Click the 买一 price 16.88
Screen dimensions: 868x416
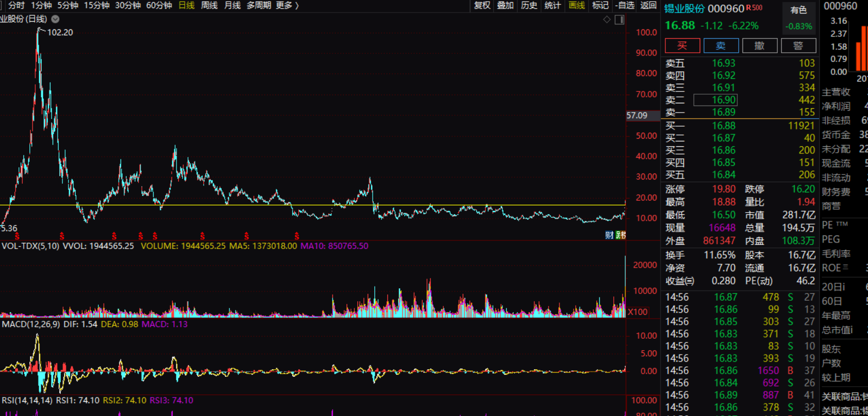724,126
